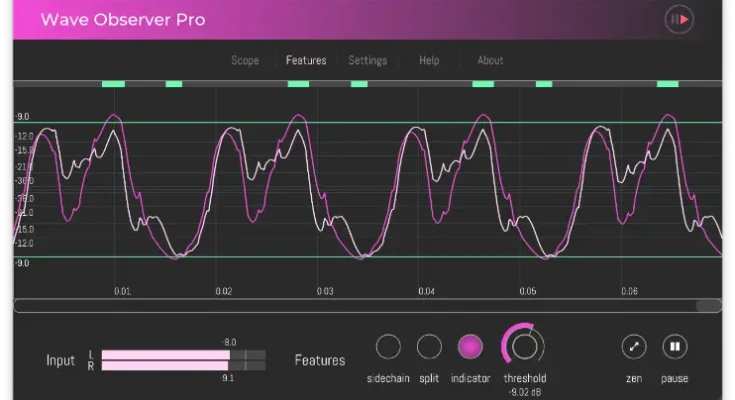Go to the Settings tab

click(x=367, y=60)
